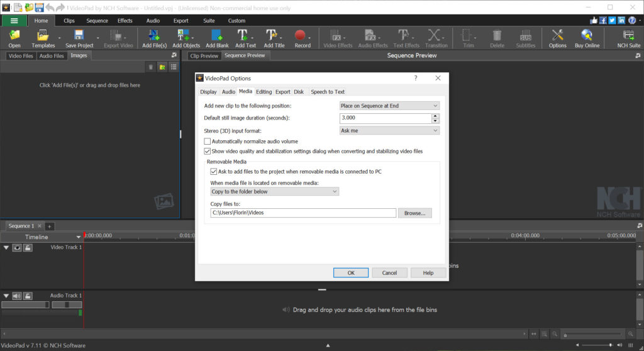Click the Help button in Options
The image size is (644, 351).
[x=428, y=272]
